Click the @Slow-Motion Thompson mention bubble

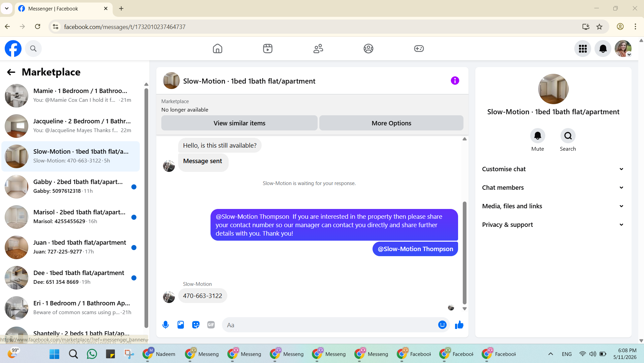tap(415, 249)
